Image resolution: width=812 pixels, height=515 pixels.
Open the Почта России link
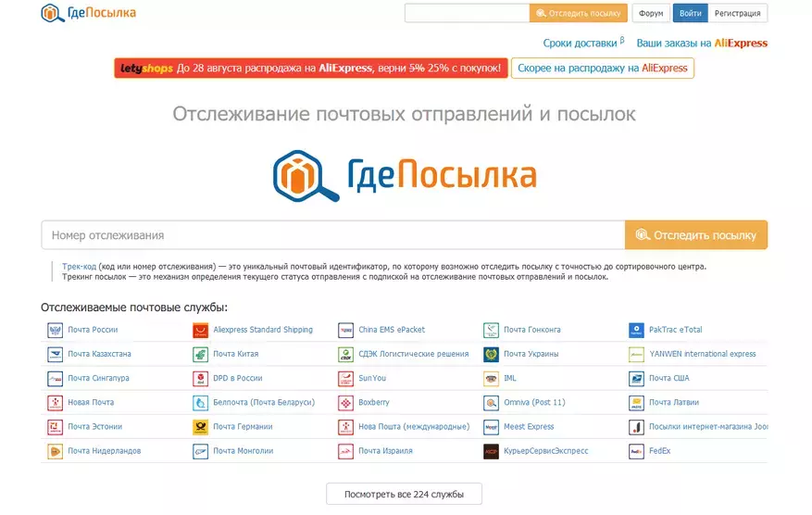(93, 330)
